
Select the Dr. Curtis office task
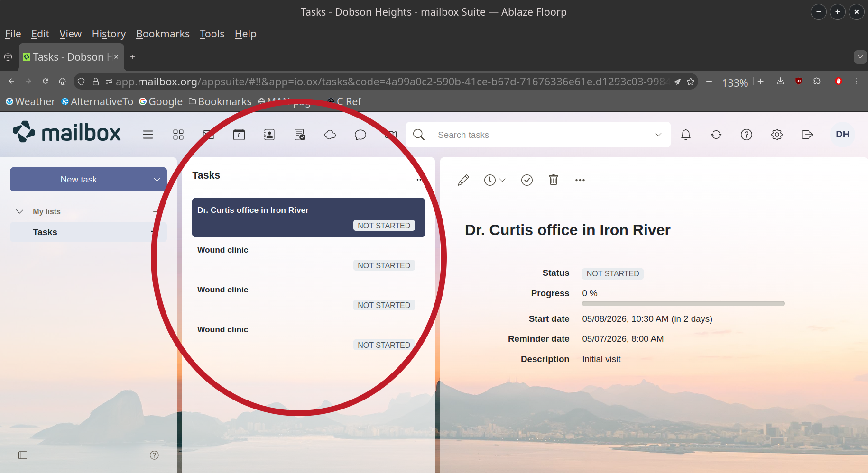(x=308, y=218)
